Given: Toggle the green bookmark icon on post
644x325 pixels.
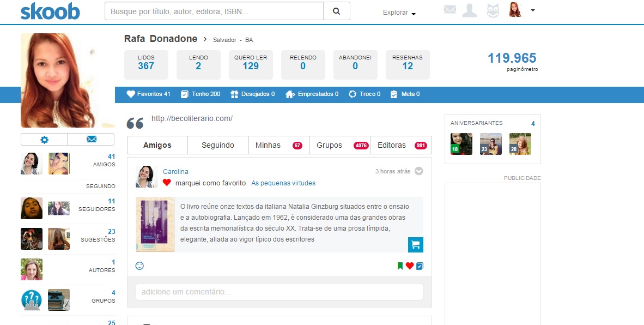Looking at the screenshot, I should (x=400, y=266).
